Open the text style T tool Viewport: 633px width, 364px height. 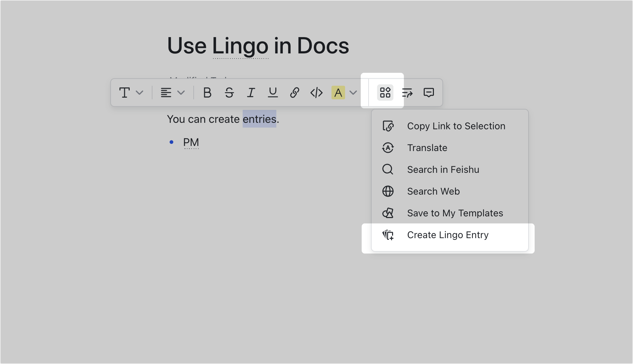pyautogui.click(x=125, y=93)
